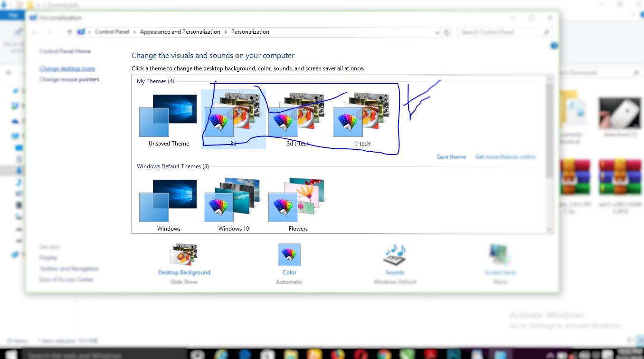
Task: Navigate to Control Panel breadcrumb
Action: pos(112,32)
